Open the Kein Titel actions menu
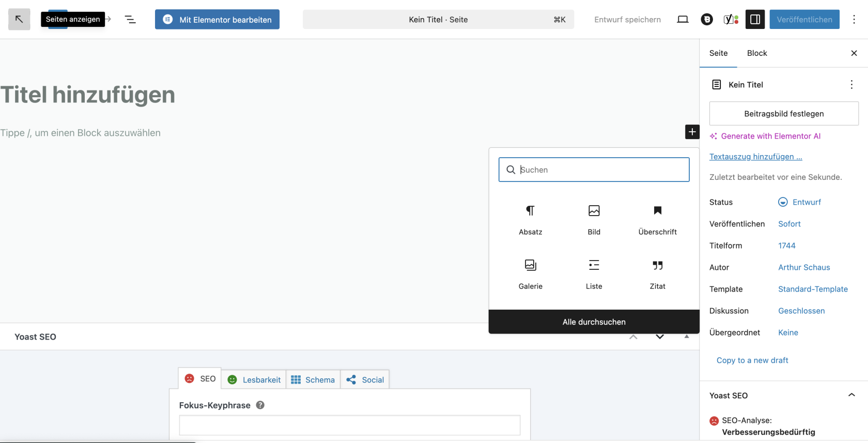Viewport: 868px width, 443px height. tap(851, 85)
